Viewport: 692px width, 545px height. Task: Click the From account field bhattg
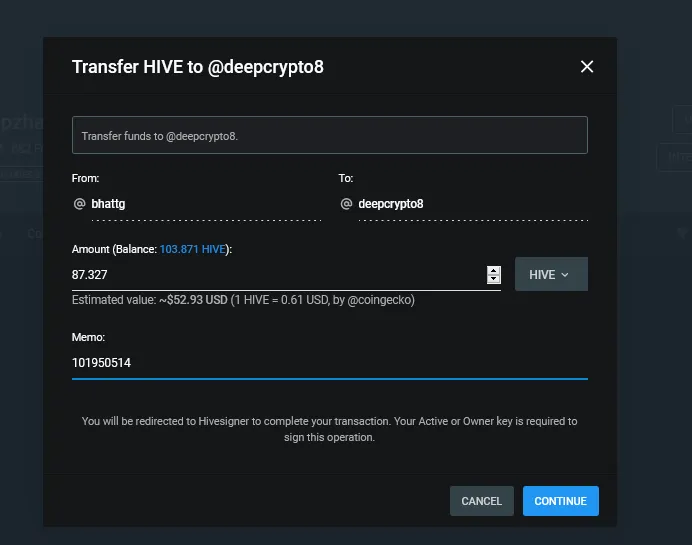click(206, 204)
